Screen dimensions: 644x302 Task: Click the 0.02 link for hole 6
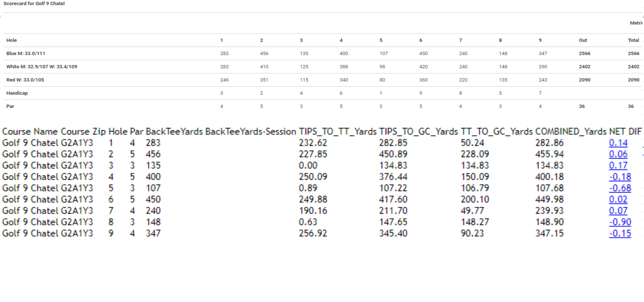[x=618, y=200]
